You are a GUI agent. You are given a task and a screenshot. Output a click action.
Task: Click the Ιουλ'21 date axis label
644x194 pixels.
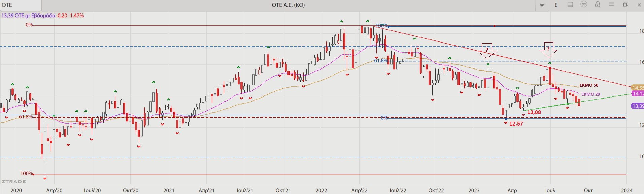click(x=245, y=190)
